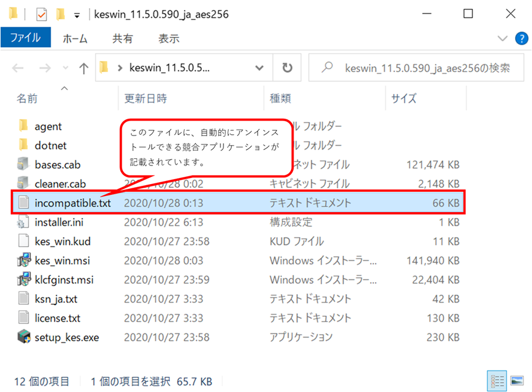Screen dimensions: 532x392
Task: Click the up-folder navigation button
Action: pos(84,68)
